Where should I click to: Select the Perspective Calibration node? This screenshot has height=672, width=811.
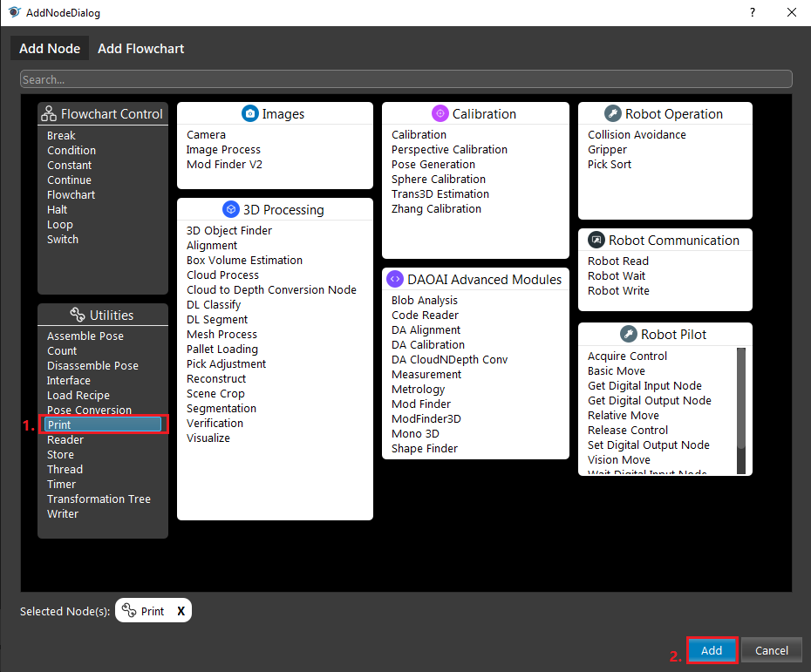(x=449, y=149)
